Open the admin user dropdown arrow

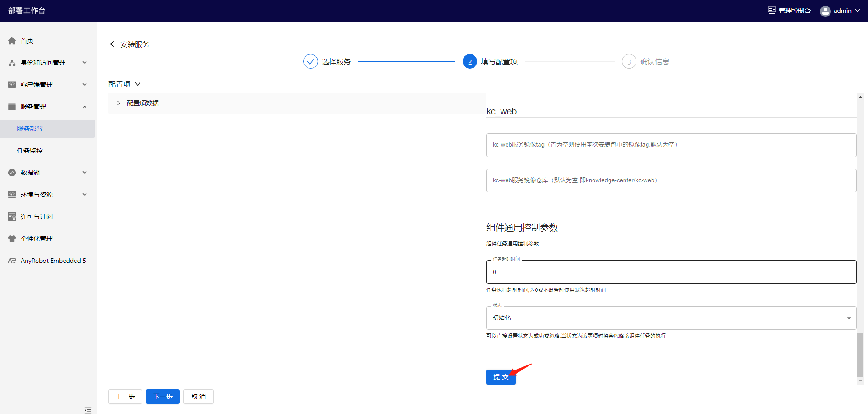(857, 11)
